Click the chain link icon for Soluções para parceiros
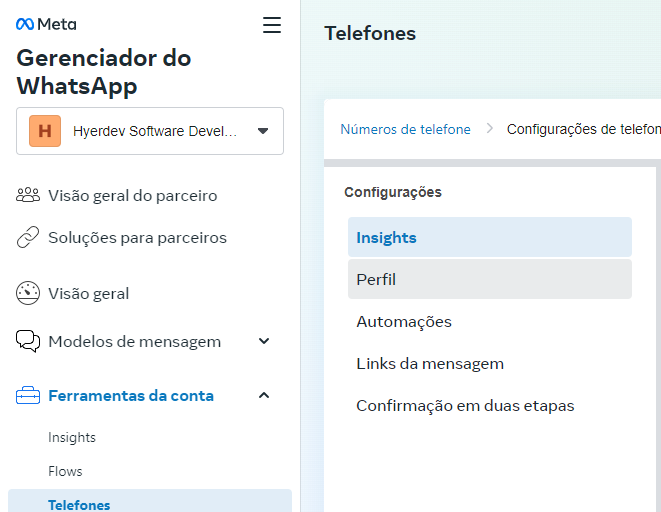 (x=28, y=237)
